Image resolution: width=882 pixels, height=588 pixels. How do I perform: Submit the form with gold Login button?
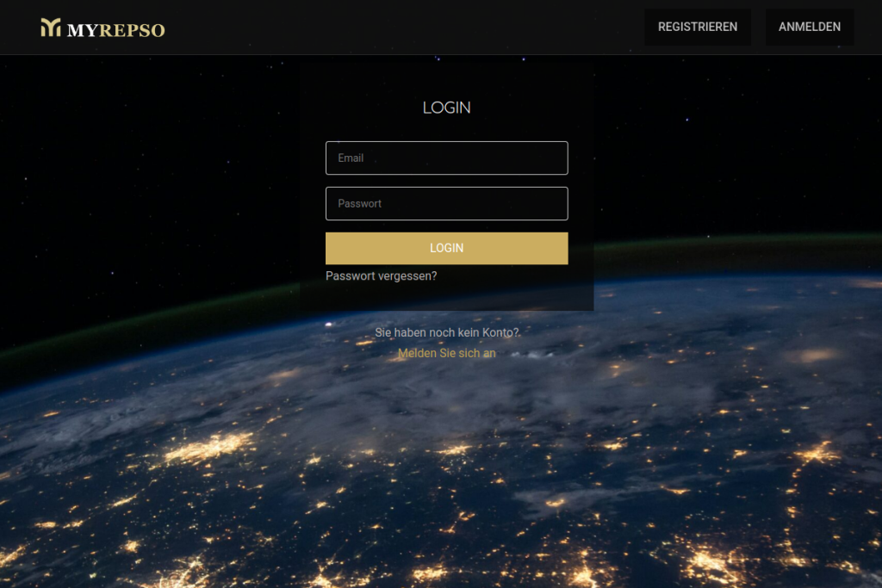pyautogui.click(x=447, y=249)
